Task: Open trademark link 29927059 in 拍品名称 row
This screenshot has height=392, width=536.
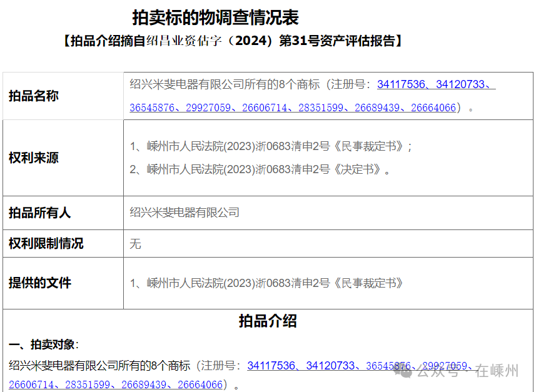Action: (208, 108)
